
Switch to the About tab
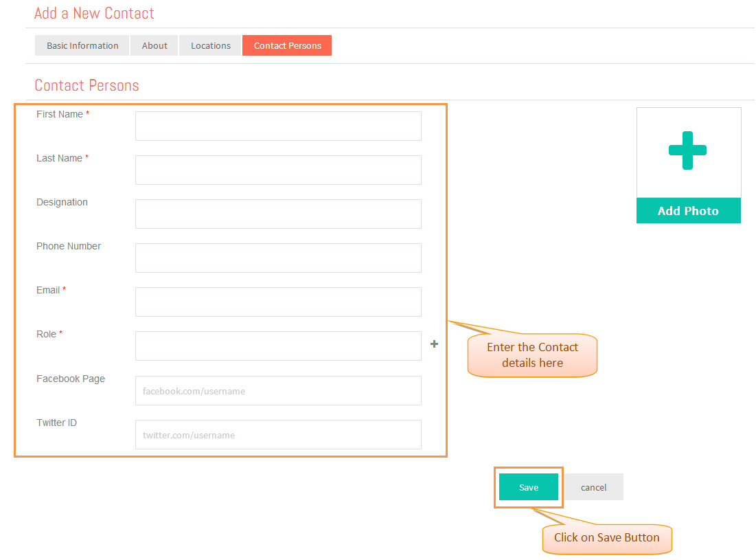(154, 45)
